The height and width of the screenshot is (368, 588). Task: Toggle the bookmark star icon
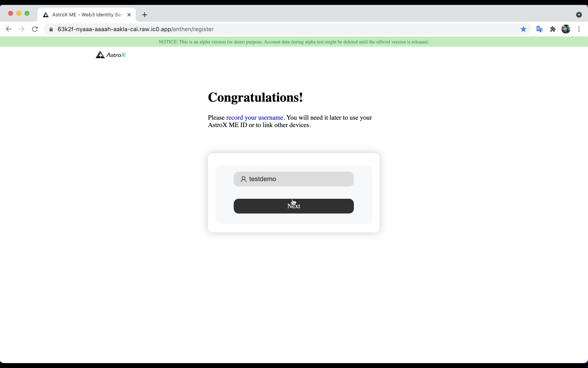tap(523, 29)
